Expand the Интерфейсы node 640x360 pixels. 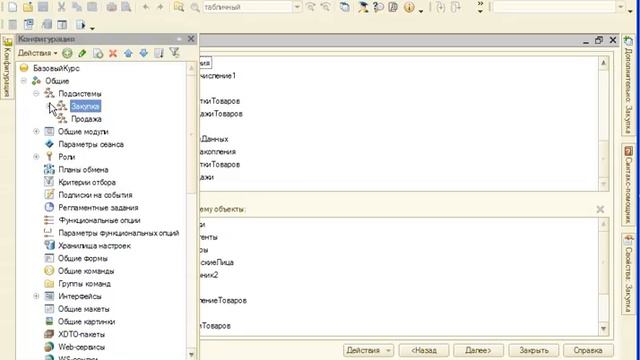tap(36, 296)
